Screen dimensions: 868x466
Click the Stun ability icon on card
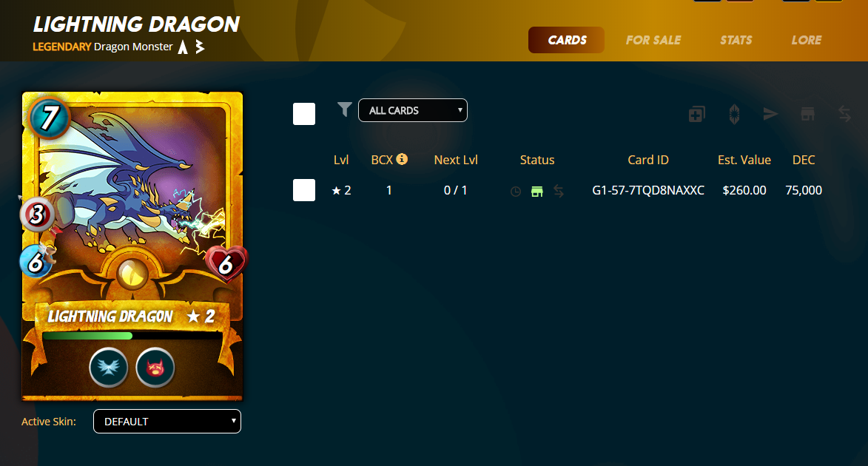(x=155, y=368)
